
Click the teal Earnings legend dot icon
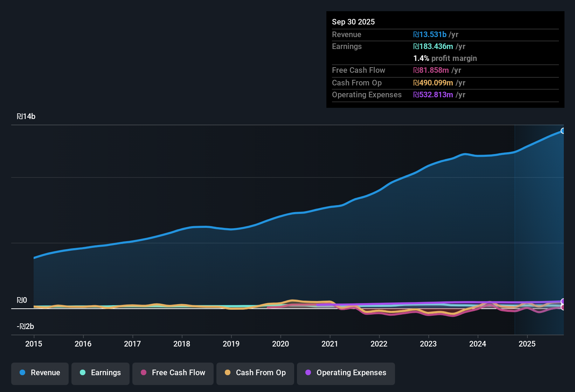83,373
